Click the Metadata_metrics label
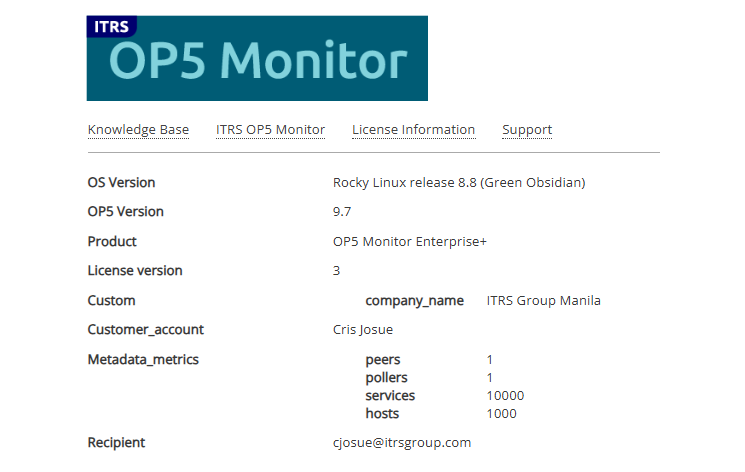The image size is (745, 472). click(143, 360)
